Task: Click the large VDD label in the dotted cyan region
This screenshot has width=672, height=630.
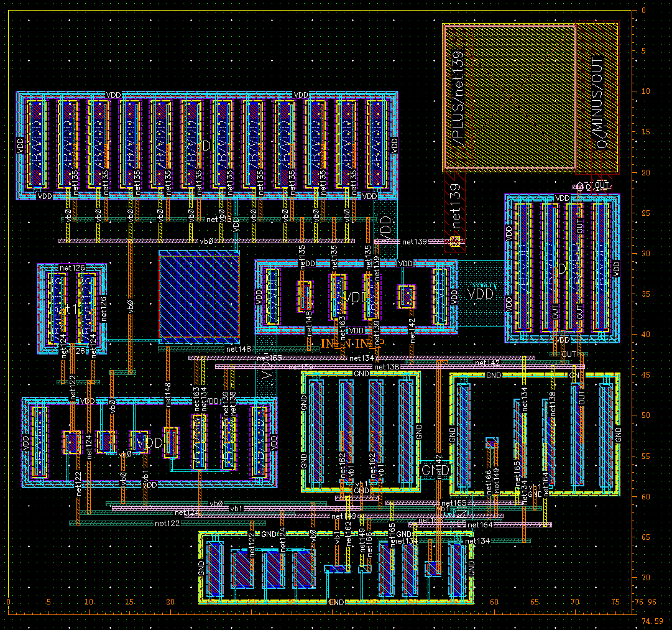Action: (x=481, y=294)
